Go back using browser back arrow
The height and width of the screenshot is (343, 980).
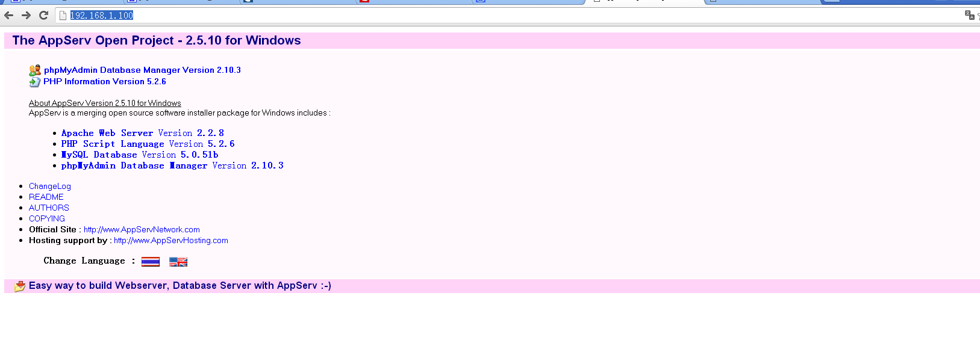tap(8, 16)
